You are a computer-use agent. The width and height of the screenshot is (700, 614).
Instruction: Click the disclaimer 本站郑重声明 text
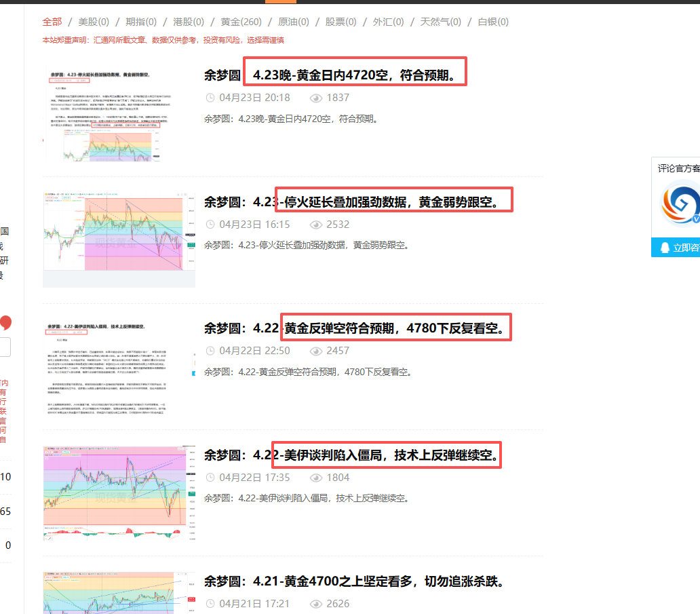pos(163,40)
